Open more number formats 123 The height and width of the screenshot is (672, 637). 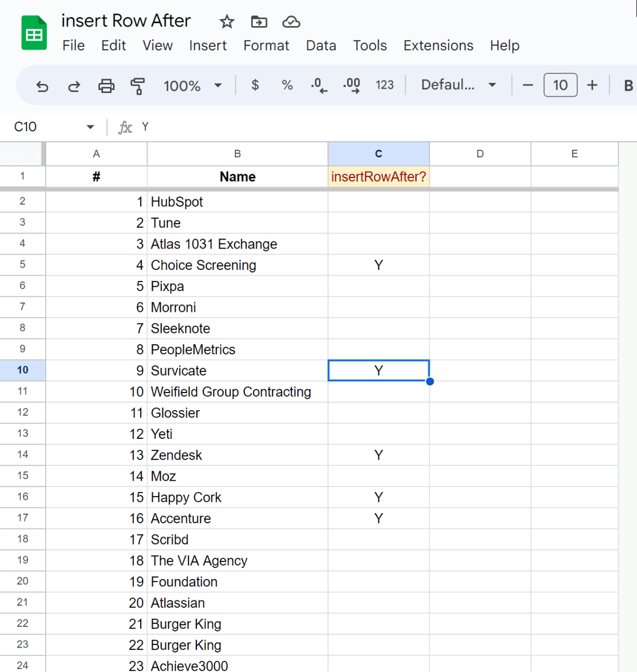[384, 85]
